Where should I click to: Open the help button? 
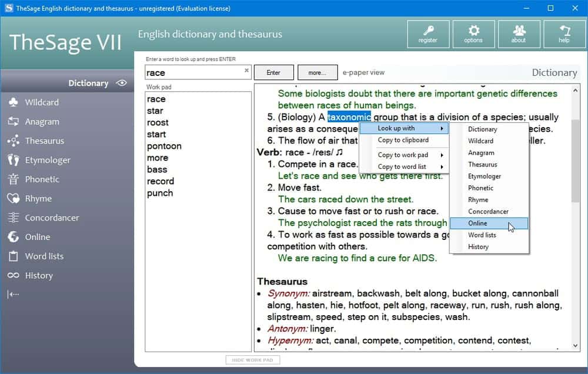click(x=564, y=34)
